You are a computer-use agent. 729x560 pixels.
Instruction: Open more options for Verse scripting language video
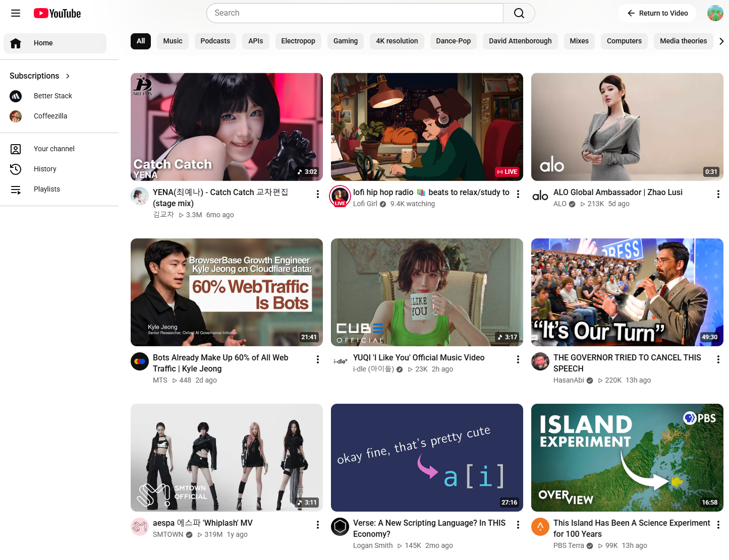[518, 525]
